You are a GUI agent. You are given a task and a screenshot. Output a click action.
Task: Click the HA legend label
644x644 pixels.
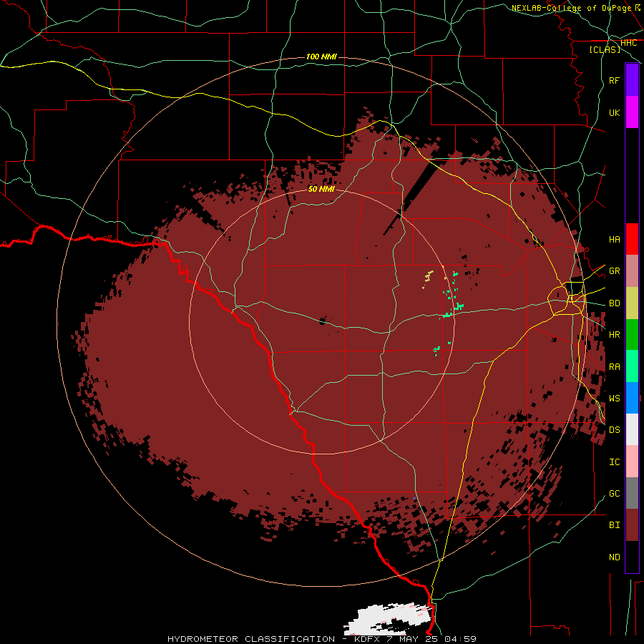pyautogui.click(x=614, y=240)
